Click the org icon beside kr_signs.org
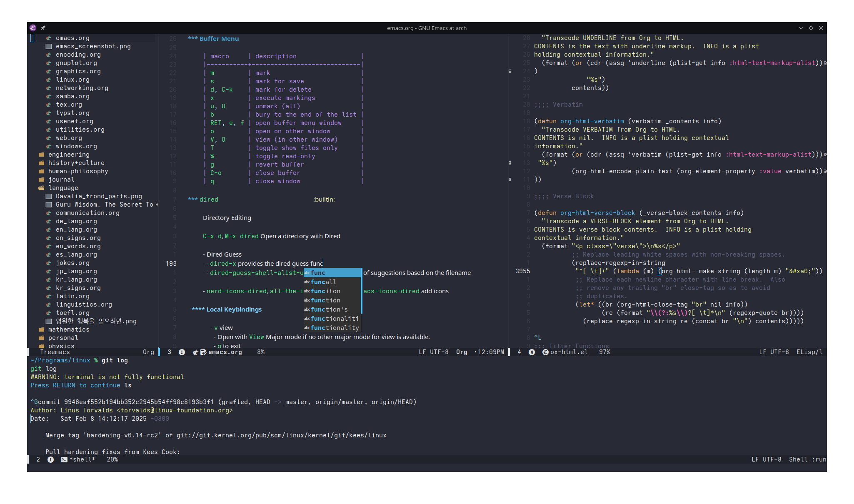This screenshot has height=504, width=854. [x=49, y=288]
